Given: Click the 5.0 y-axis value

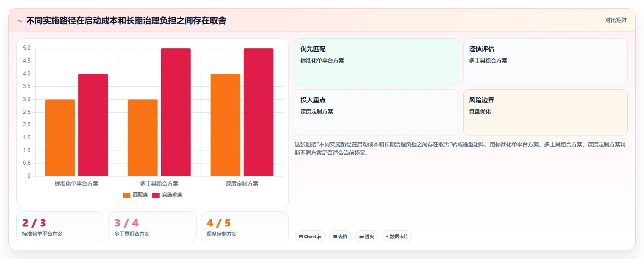Looking at the screenshot, I should (27, 48).
